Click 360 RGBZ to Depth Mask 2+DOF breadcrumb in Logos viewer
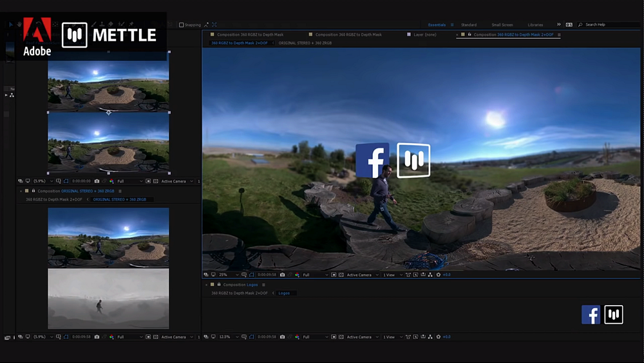Image resolution: width=644 pixels, height=363 pixels. 240,293
